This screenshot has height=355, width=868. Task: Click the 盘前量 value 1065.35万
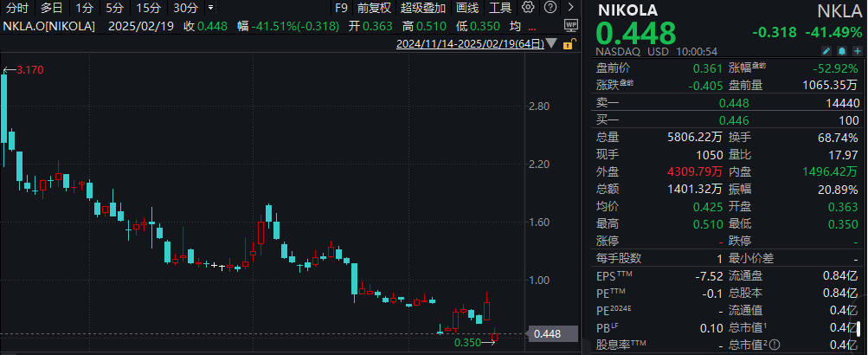[831, 86]
